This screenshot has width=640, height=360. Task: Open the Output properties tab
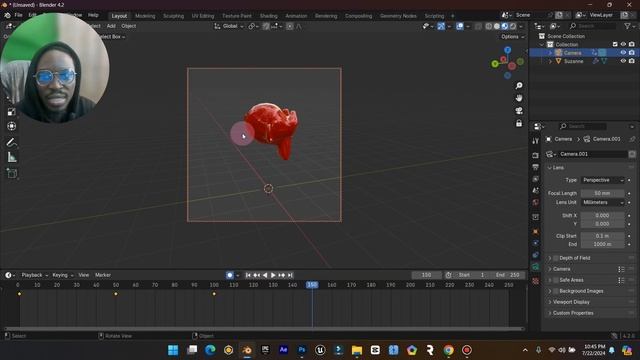coord(536,167)
